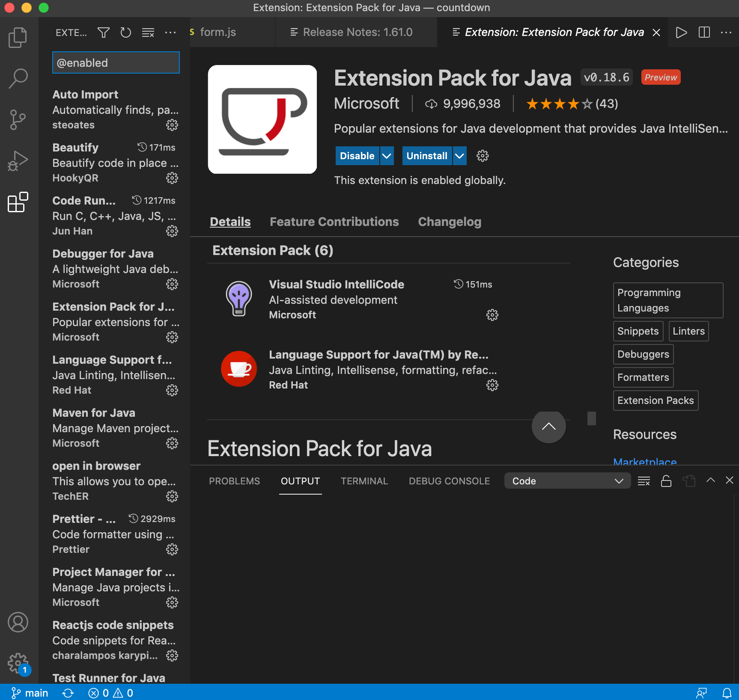Open the manage gear for Code Runner

coord(172,231)
